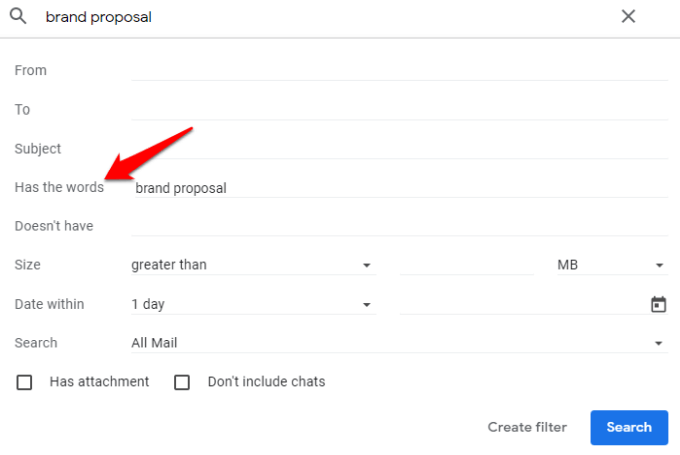Screen dimensions: 680x455
Task: Click the 'Has attachment' label text
Action: click(99, 381)
